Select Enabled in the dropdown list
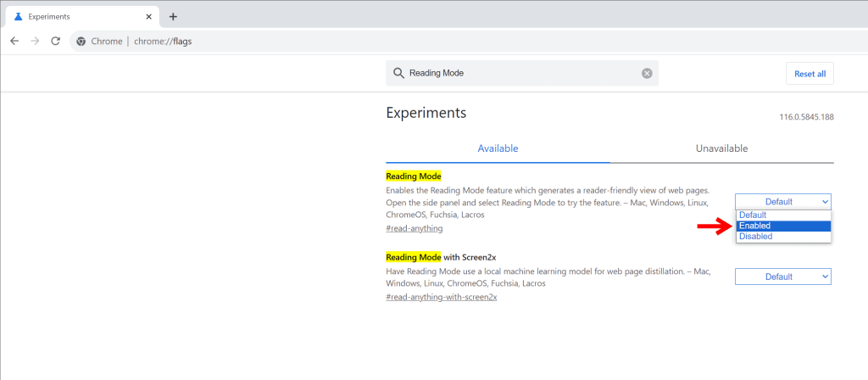 pyautogui.click(x=782, y=226)
